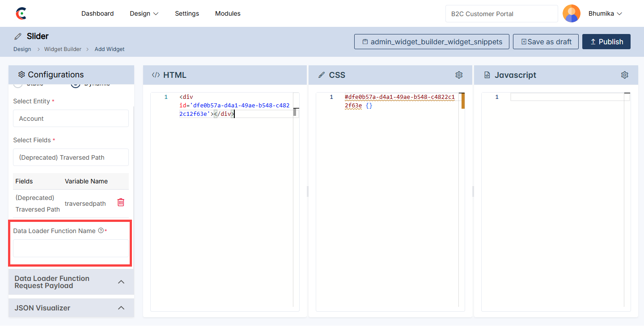Collapse Data Loader Function Request Payload section
Image resolution: width=644 pixels, height=327 pixels.
(x=121, y=282)
